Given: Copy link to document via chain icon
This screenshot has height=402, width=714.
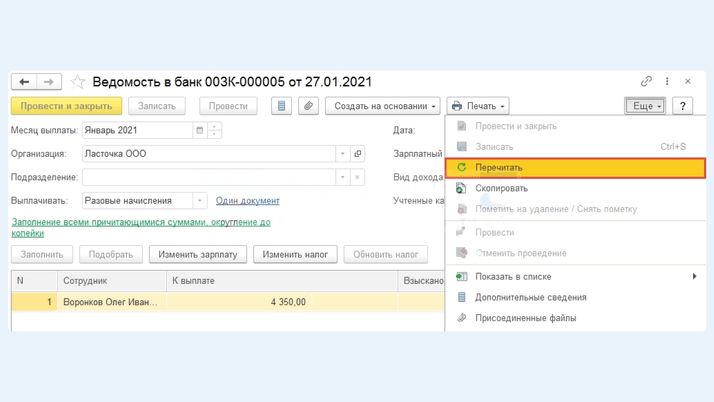Looking at the screenshot, I should pyautogui.click(x=646, y=81).
